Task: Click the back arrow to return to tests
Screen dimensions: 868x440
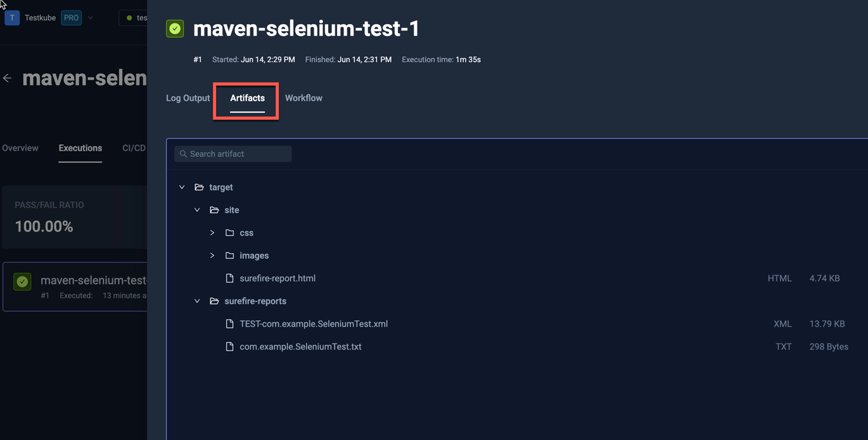Action: coord(7,78)
